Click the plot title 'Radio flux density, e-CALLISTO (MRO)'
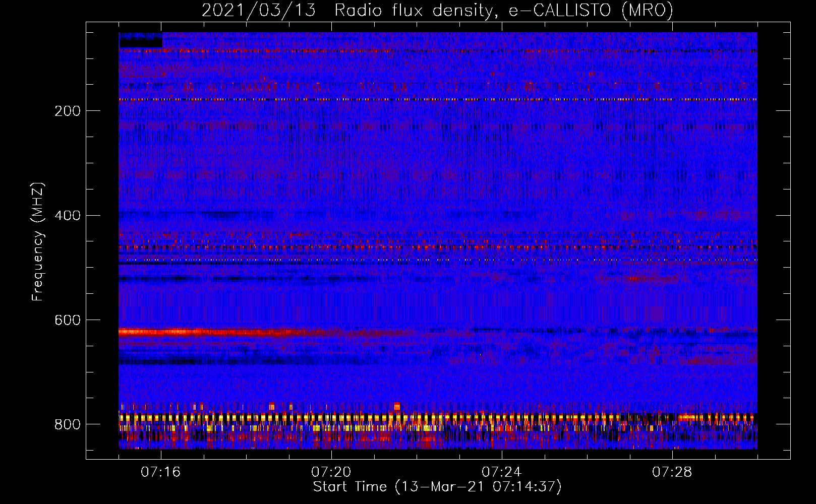816x504 pixels. click(x=503, y=10)
